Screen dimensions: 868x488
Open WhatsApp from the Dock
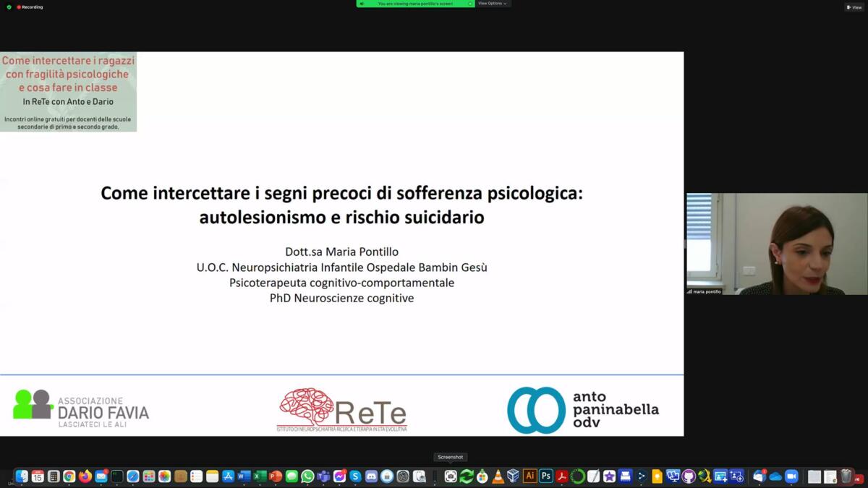[307, 476]
